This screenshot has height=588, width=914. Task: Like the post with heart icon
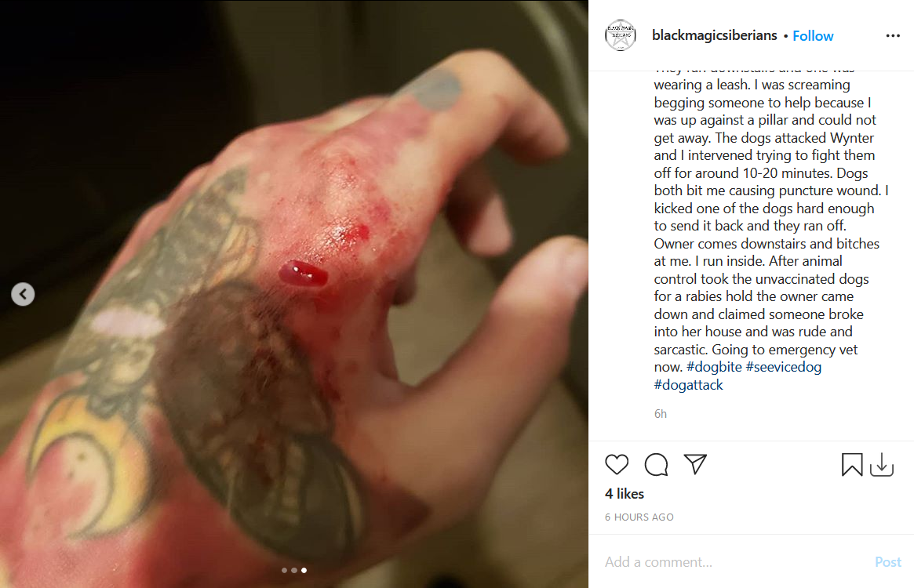617,464
